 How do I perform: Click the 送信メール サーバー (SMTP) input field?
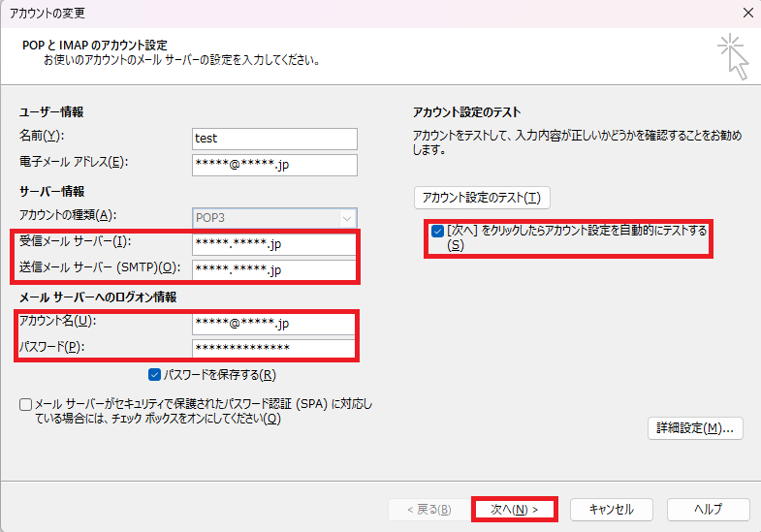click(x=274, y=269)
